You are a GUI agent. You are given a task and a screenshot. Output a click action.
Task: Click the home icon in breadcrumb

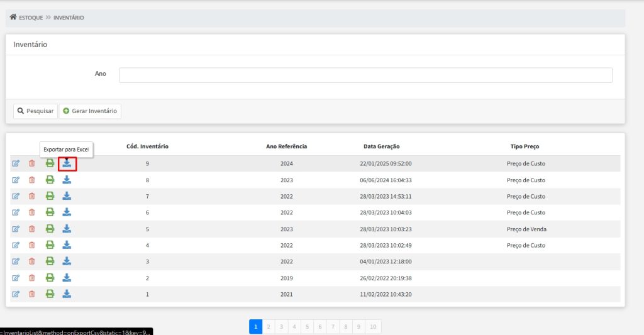(13, 17)
